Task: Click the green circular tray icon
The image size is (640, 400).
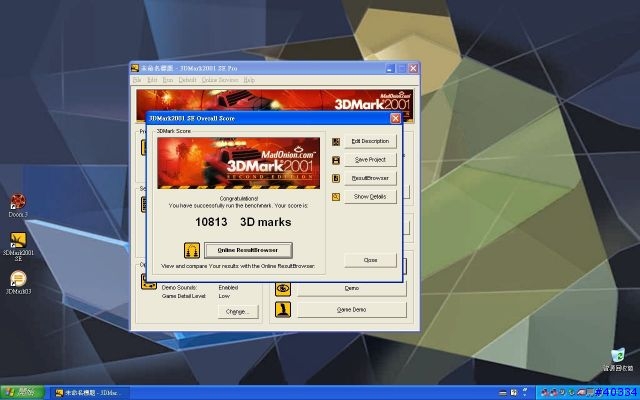Action: pos(571,393)
